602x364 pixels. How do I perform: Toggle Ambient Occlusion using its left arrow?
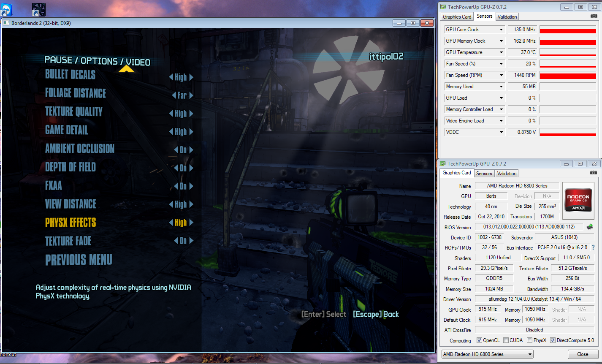(176, 150)
